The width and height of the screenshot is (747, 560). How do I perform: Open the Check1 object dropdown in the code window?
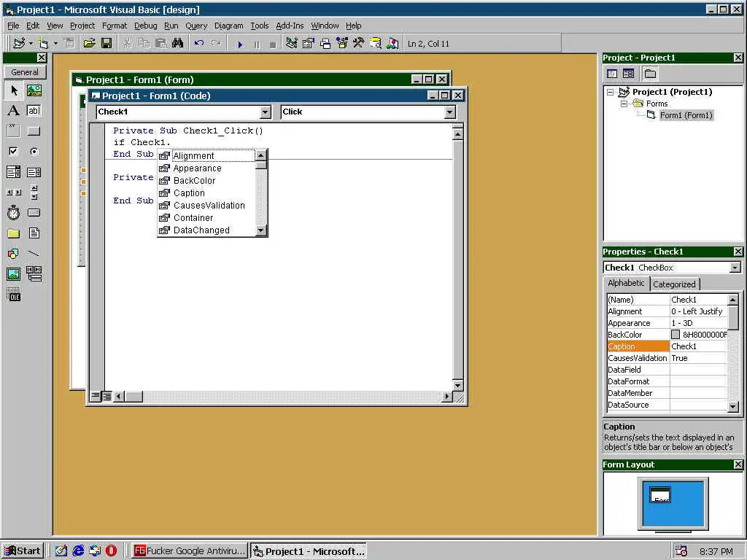266,112
